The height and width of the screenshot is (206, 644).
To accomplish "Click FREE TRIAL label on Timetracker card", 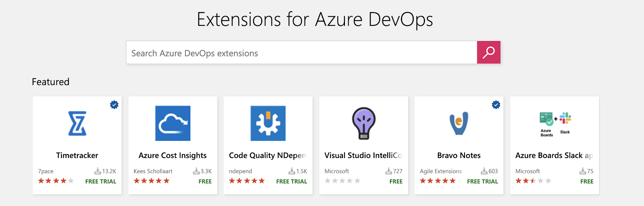I will click(x=101, y=181).
